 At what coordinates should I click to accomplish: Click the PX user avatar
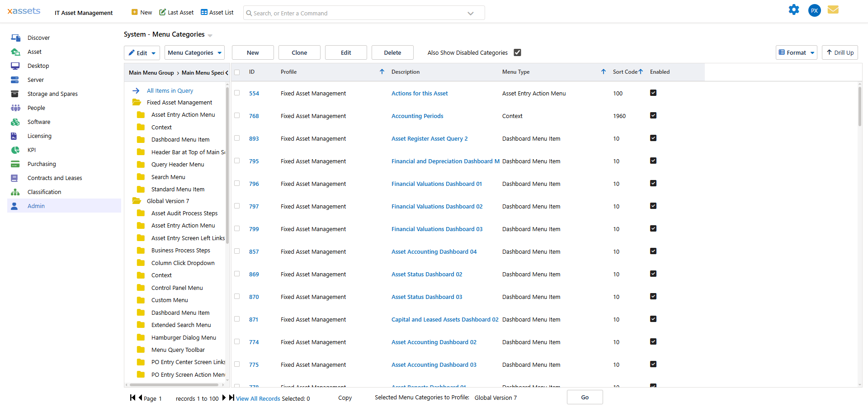click(814, 10)
